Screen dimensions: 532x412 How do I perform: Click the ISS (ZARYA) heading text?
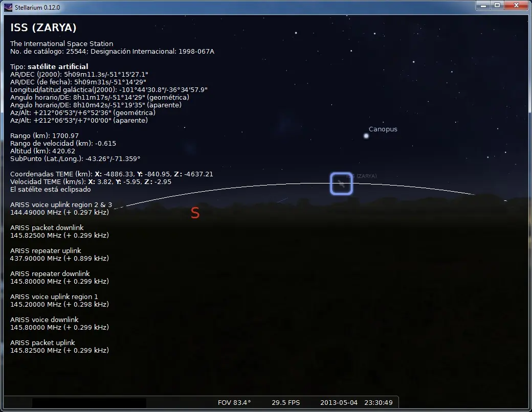tap(43, 28)
